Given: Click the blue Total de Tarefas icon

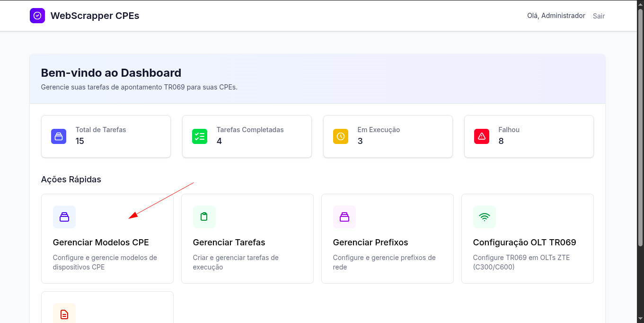Looking at the screenshot, I should [59, 136].
